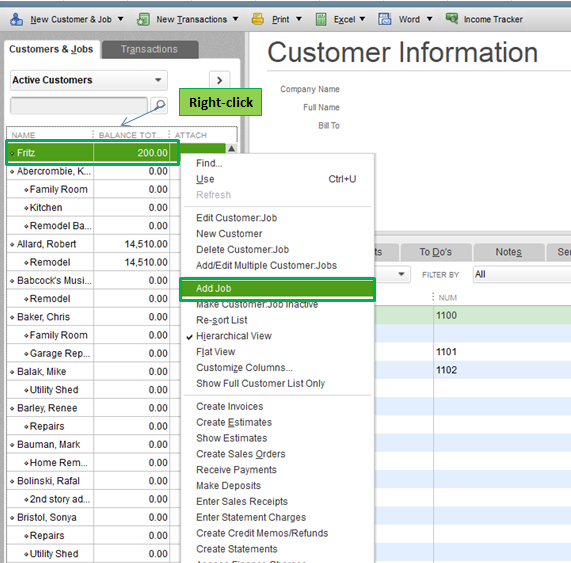Click the magnifying glass search icon
This screenshot has width=571, height=563.
pyautogui.click(x=160, y=106)
